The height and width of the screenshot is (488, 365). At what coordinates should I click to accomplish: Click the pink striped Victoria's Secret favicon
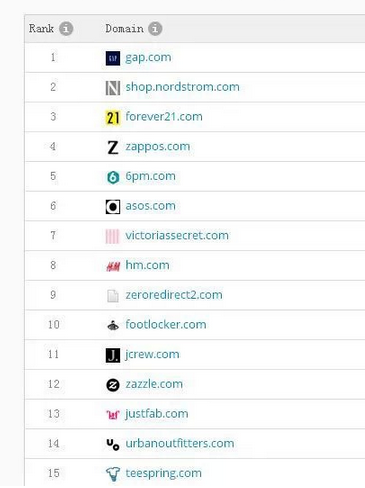tap(112, 237)
